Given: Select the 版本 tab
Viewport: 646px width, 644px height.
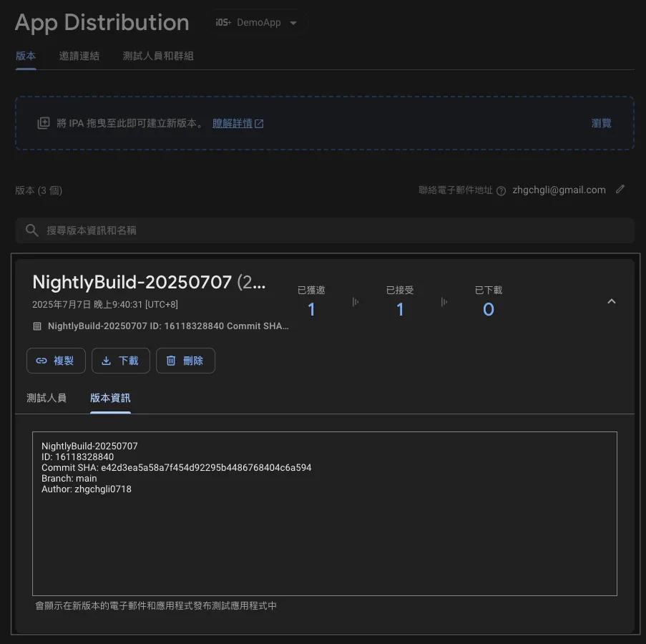Looking at the screenshot, I should tap(26, 56).
